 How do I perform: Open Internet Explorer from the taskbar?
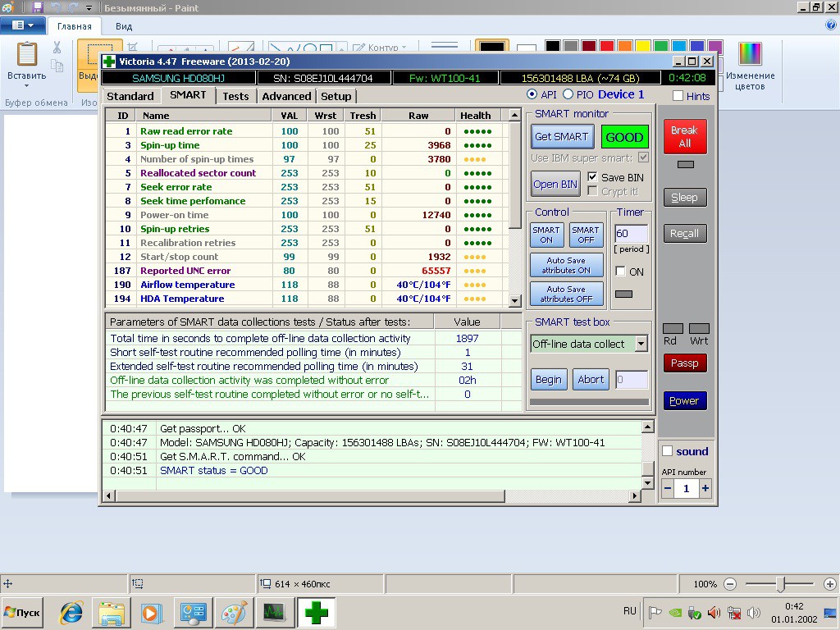coord(71,612)
